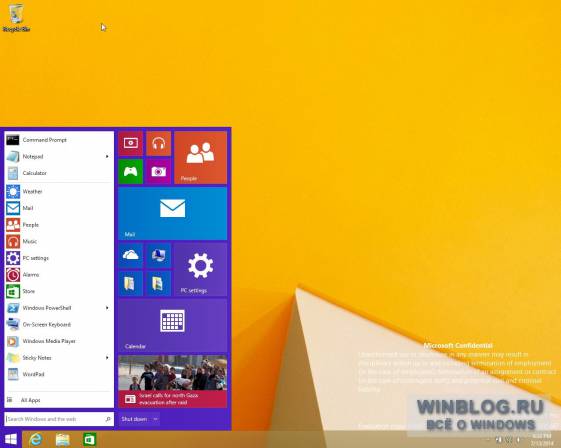Open the Recycle Bin desktop icon

16,18
